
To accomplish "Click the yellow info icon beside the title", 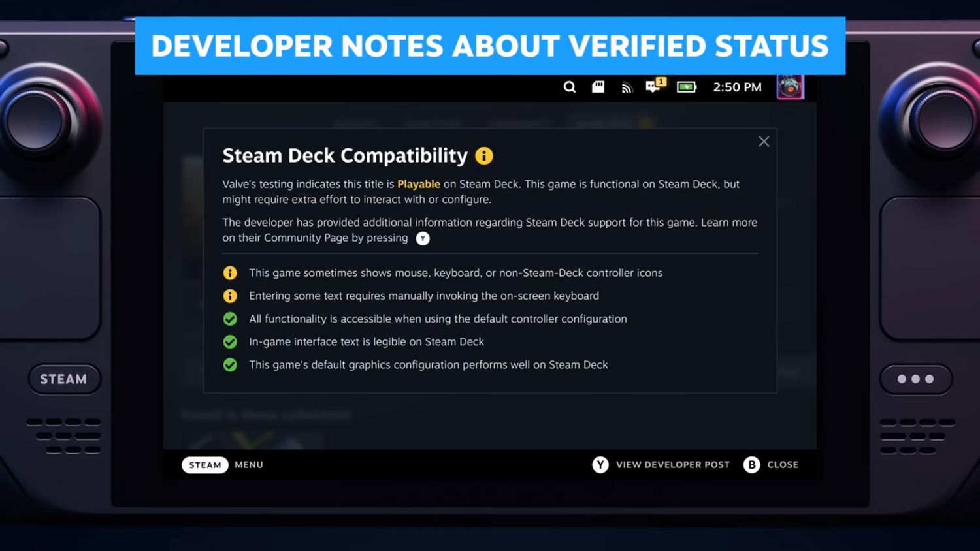I will [x=484, y=156].
